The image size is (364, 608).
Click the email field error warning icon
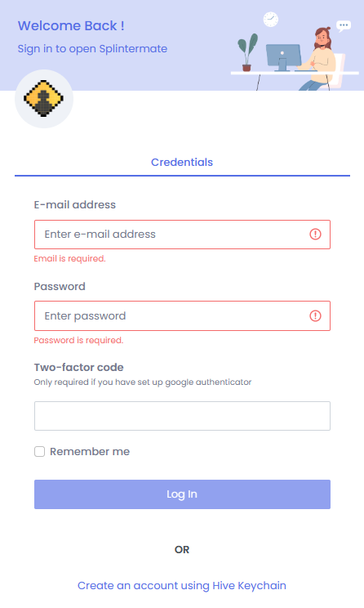pos(315,235)
